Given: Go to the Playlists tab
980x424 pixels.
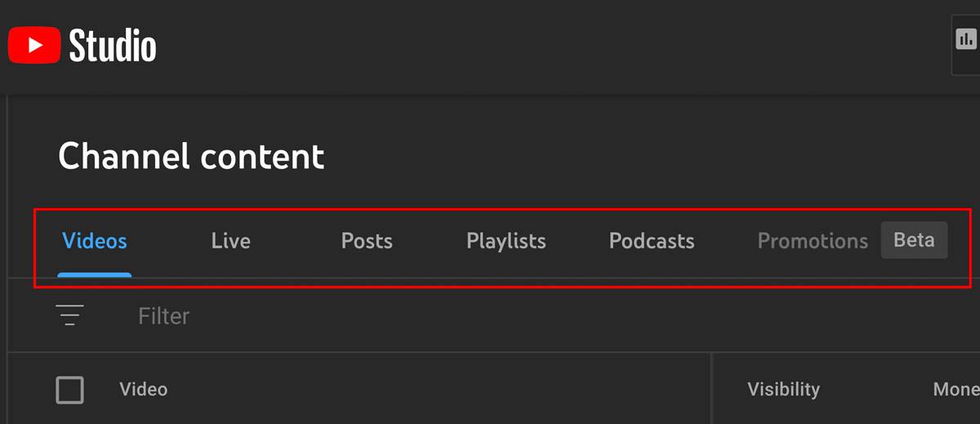Looking at the screenshot, I should pos(506,241).
